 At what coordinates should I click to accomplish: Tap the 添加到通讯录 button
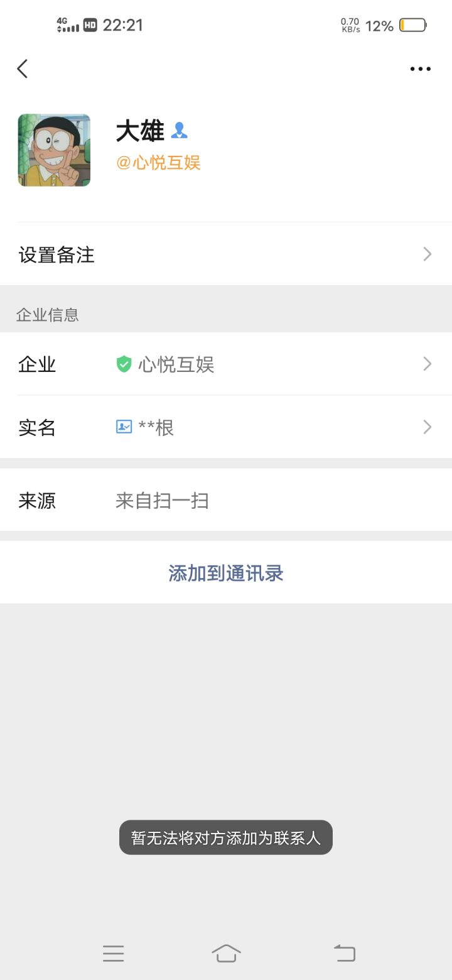click(226, 573)
